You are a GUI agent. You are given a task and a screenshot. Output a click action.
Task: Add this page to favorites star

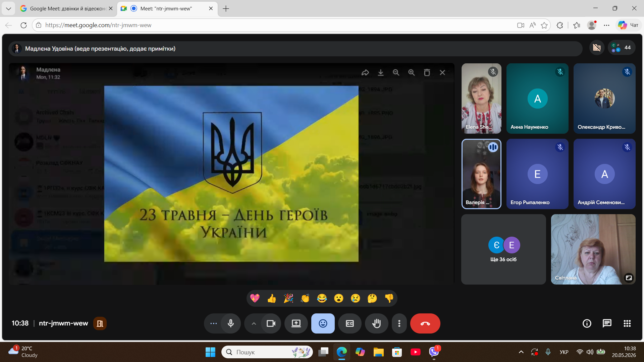click(544, 25)
